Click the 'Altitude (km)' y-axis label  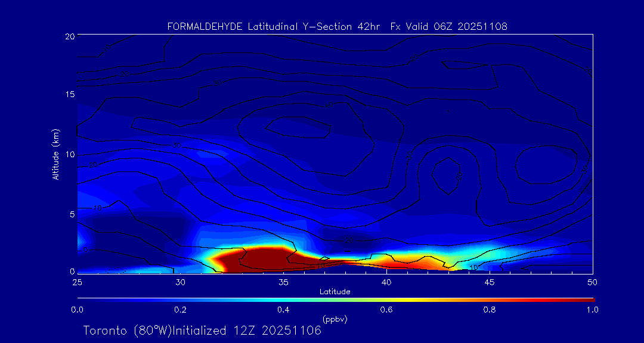(56, 154)
